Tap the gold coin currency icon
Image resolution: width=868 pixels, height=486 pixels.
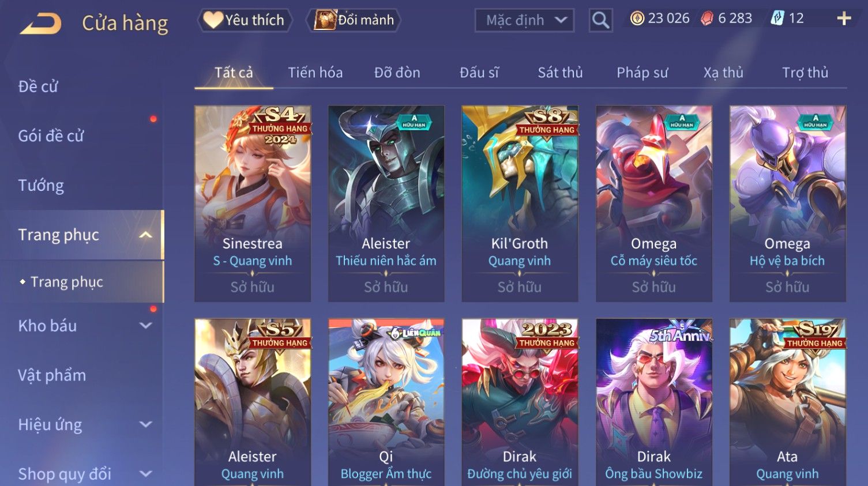coord(637,18)
